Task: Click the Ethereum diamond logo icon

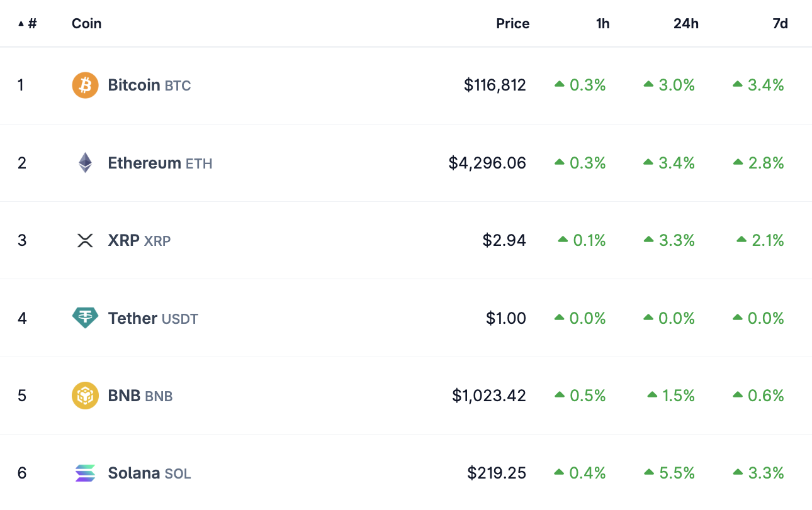Action: tap(85, 163)
